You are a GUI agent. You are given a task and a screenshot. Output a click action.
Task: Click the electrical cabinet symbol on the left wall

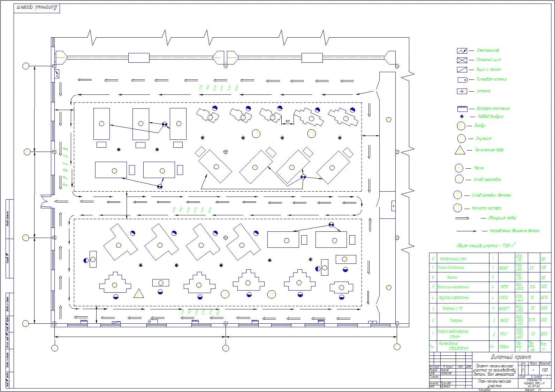point(58,74)
